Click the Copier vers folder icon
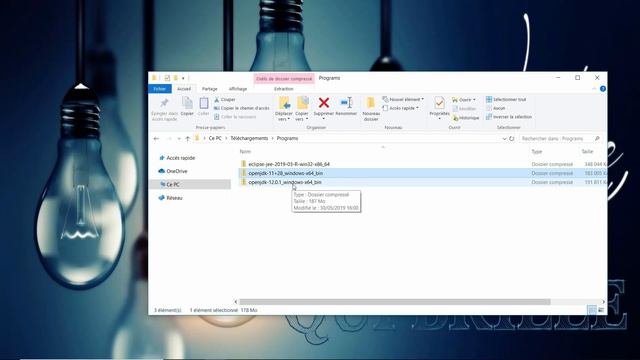Viewport: 640px width, 360px height. [302, 103]
